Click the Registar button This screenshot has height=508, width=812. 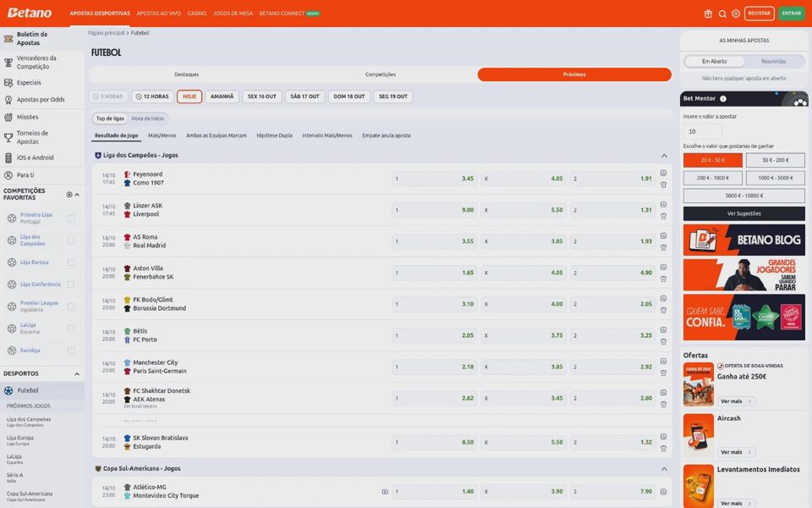tap(760, 14)
